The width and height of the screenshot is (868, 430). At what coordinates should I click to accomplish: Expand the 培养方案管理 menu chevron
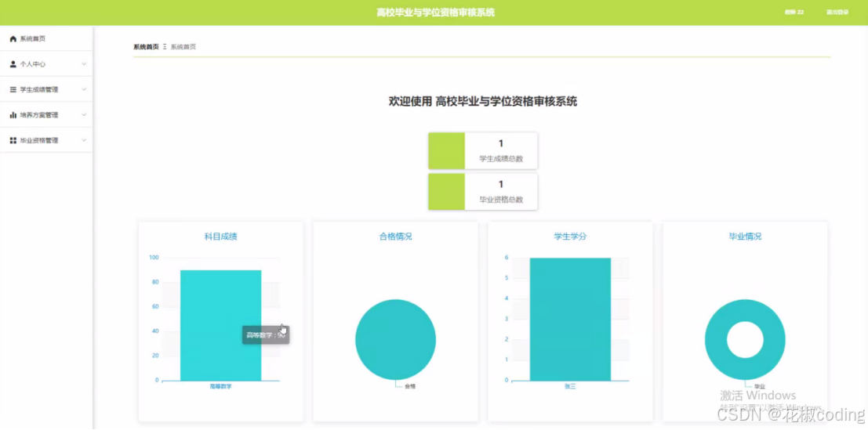[x=84, y=115]
